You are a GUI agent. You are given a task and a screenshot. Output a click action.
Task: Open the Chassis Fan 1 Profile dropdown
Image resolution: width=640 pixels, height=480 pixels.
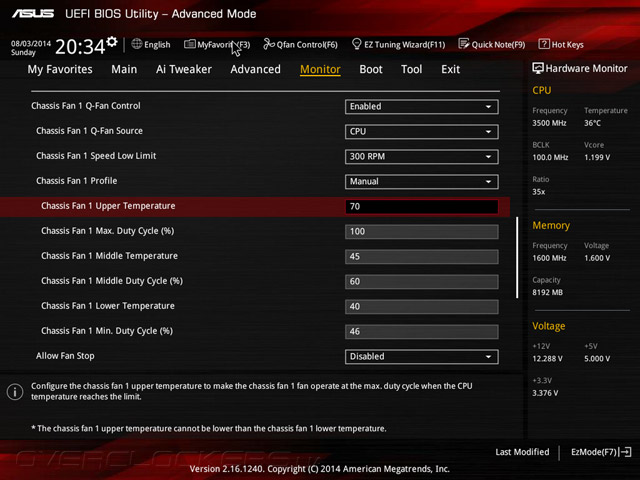[x=422, y=182]
